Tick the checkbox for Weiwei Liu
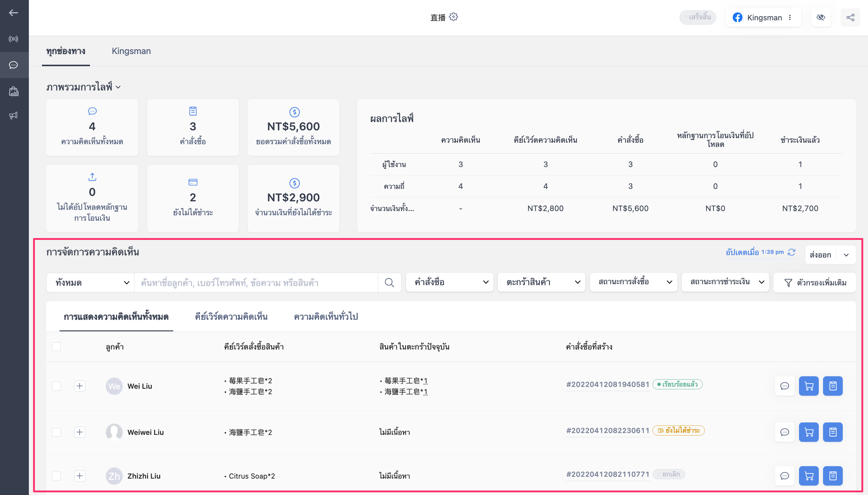 (57, 432)
